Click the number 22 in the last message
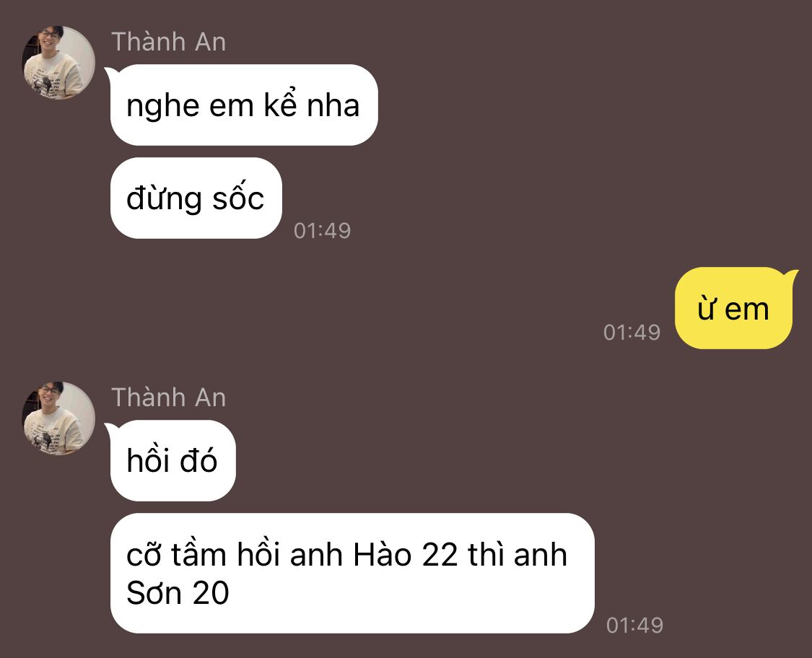Screen dimensions: 812x658 tap(440, 555)
